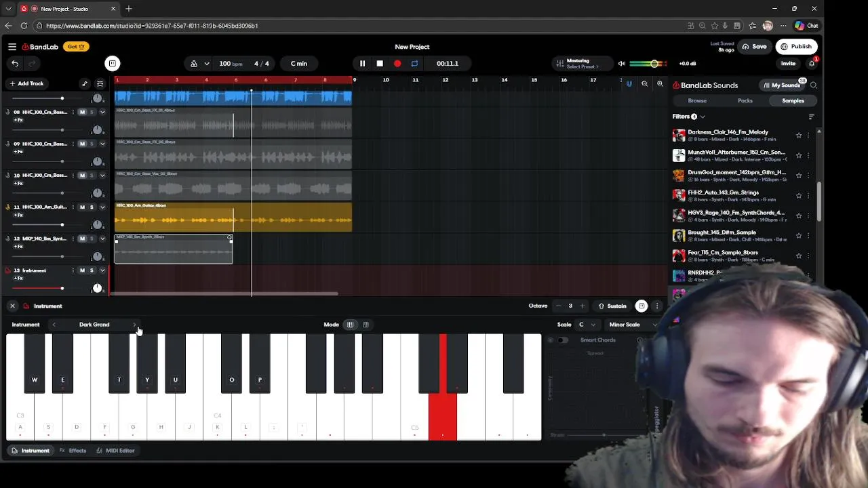Click the track-height collapse icon beside Add Track
This screenshot has height=488, width=868.
[100, 84]
